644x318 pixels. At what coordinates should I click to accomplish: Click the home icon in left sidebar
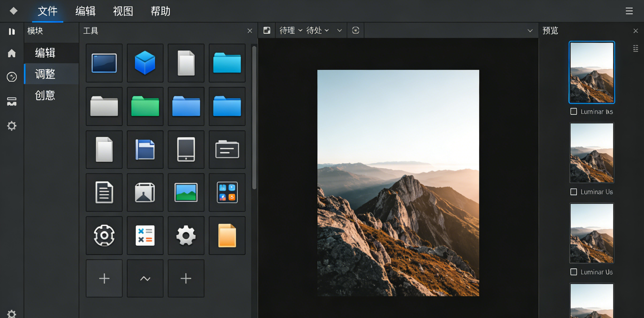tap(12, 53)
